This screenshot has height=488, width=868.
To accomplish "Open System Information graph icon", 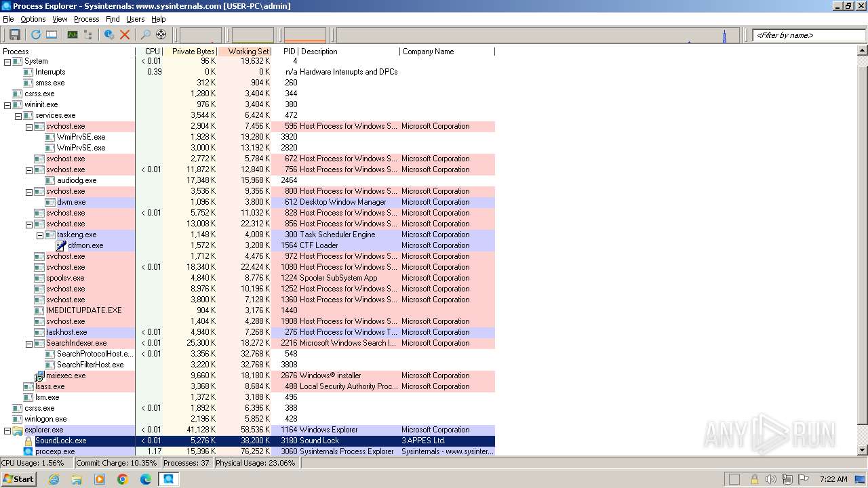I will pos(72,35).
